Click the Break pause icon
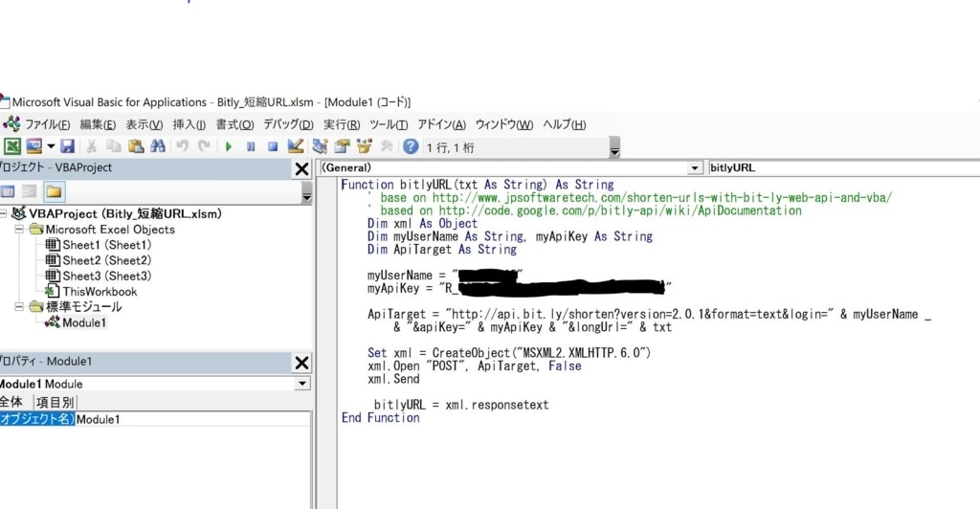This screenshot has width=980, height=509. (x=251, y=146)
